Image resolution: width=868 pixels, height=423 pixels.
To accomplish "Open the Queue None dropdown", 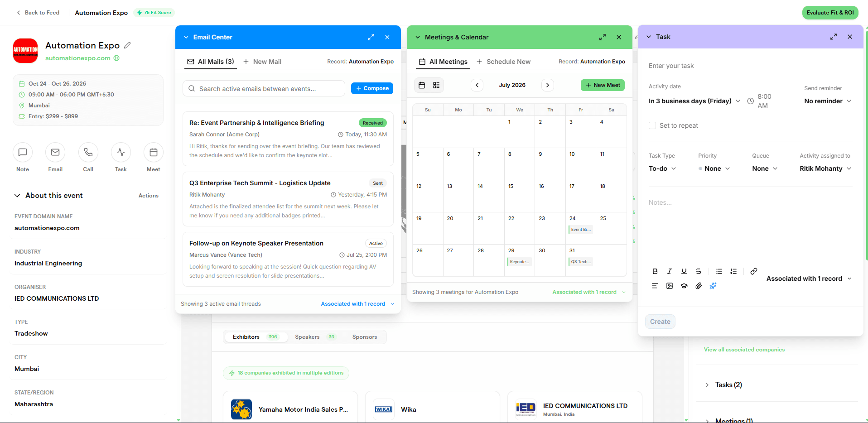I will [765, 168].
